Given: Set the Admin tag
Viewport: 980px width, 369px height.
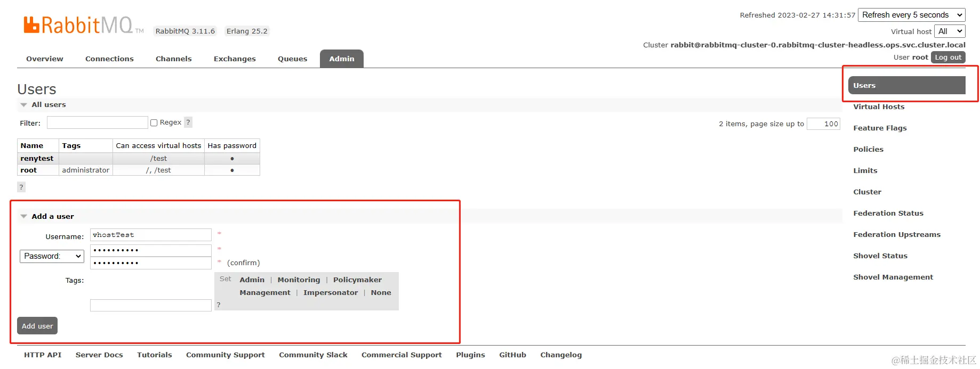Looking at the screenshot, I should click(252, 280).
